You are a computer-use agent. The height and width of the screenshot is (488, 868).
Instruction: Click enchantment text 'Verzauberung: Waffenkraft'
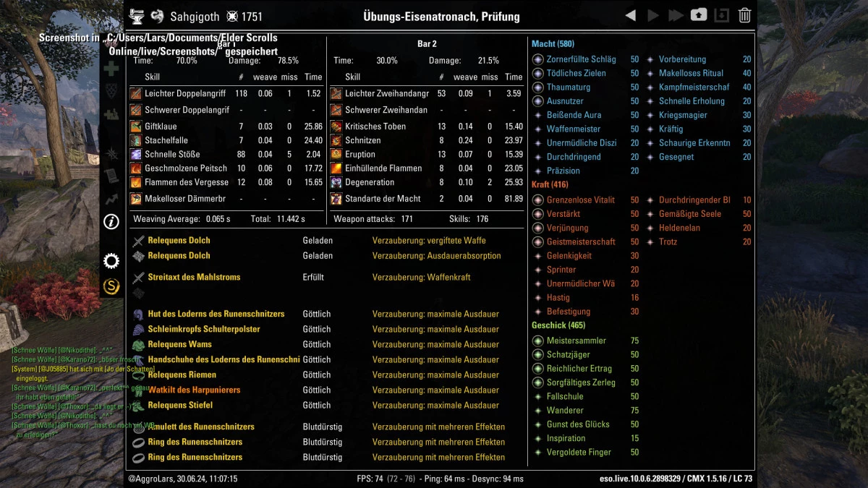point(420,278)
